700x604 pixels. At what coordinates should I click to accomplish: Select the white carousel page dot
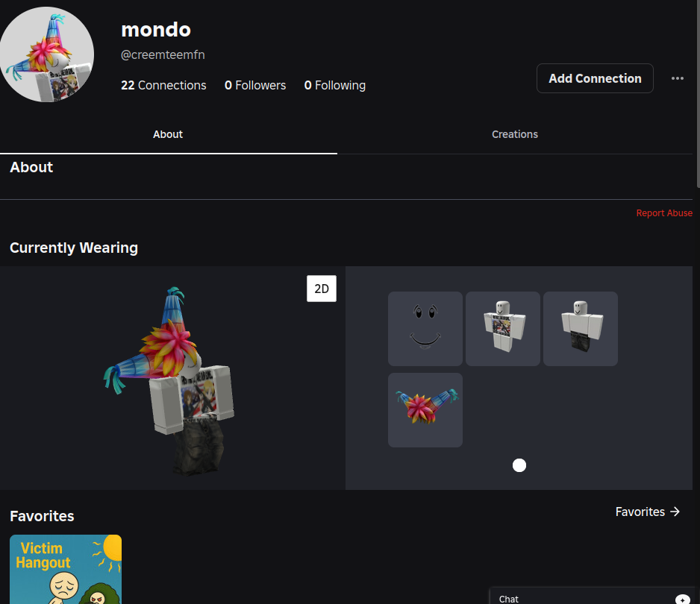click(x=519, y=465)
